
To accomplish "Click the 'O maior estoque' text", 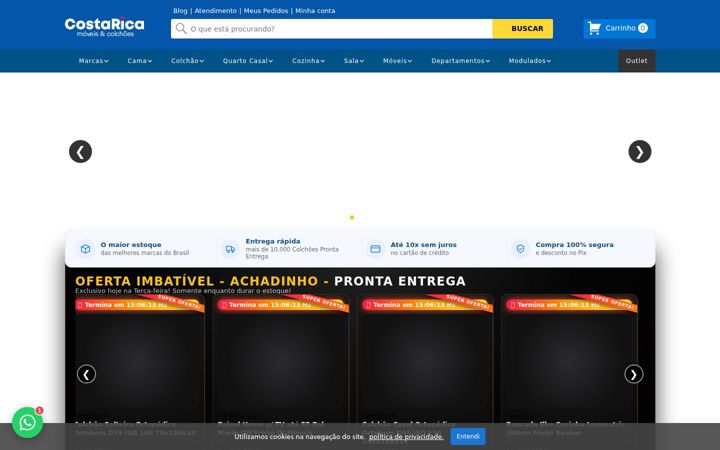I will (131, 245).
